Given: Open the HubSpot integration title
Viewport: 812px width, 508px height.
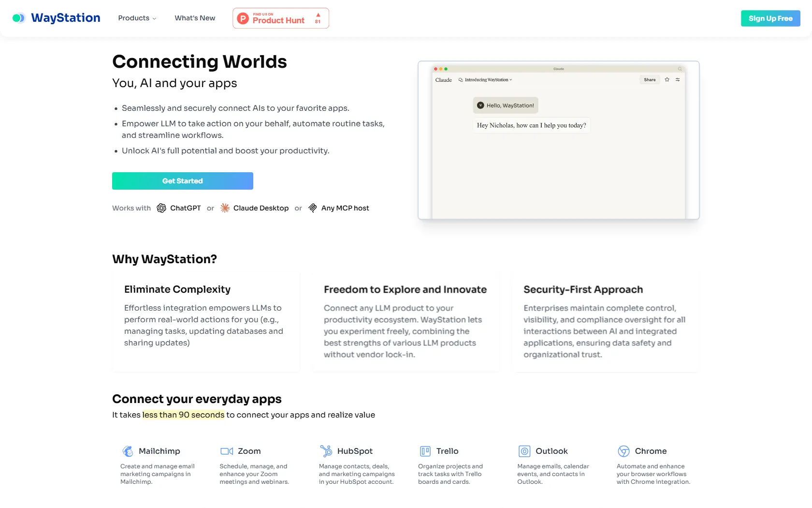Looking at the screenshot, I should click(x=355, y=451).
